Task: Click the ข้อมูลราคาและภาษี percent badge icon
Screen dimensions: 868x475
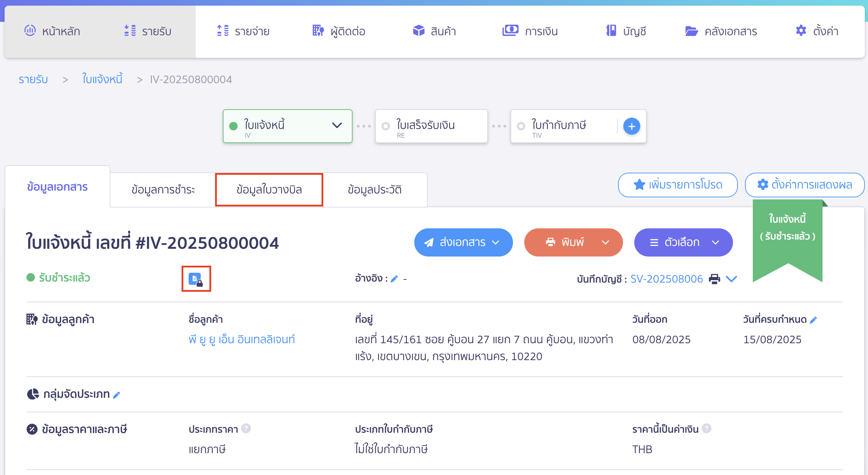Action: pos(32,429)
